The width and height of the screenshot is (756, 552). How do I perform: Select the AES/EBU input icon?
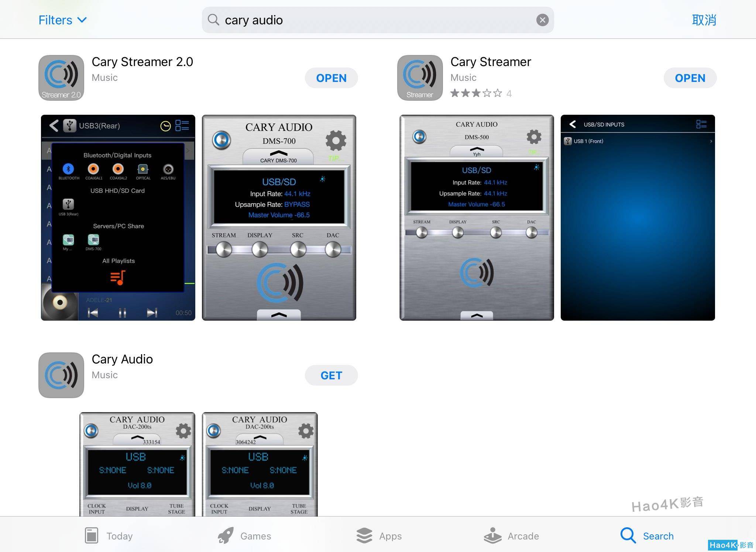168,169
